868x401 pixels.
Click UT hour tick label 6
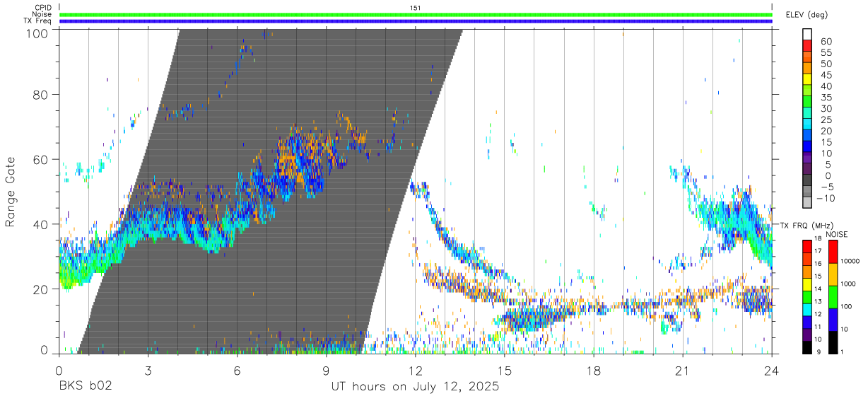237,371
